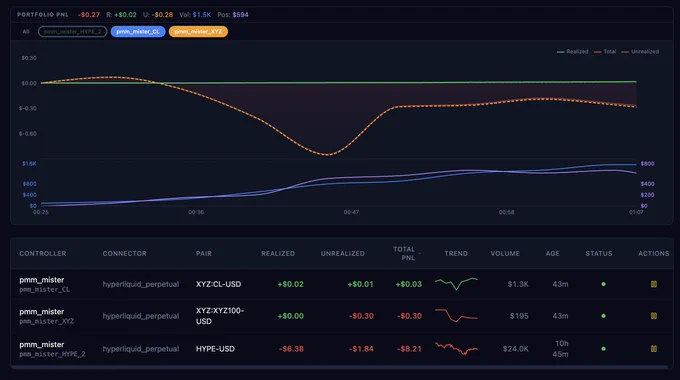This screenshot has height=380, width=680.
Task: Open the XYZ:XYZ100-USD trend sparkline
Action: [x=456, y=315]
